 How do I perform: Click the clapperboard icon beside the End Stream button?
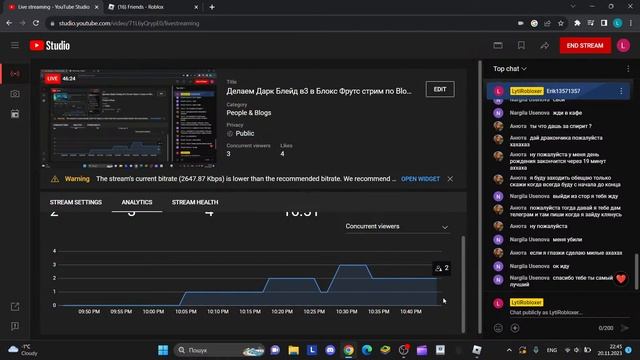(x=498, y=45)
